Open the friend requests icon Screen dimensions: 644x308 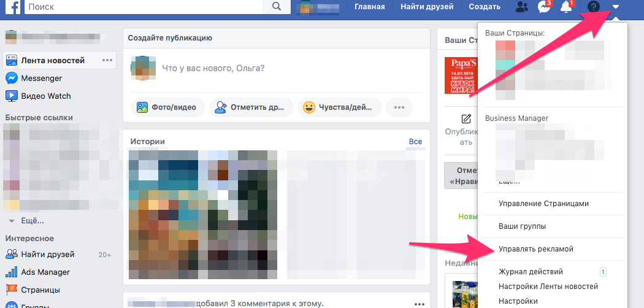[x=522, y=7]
